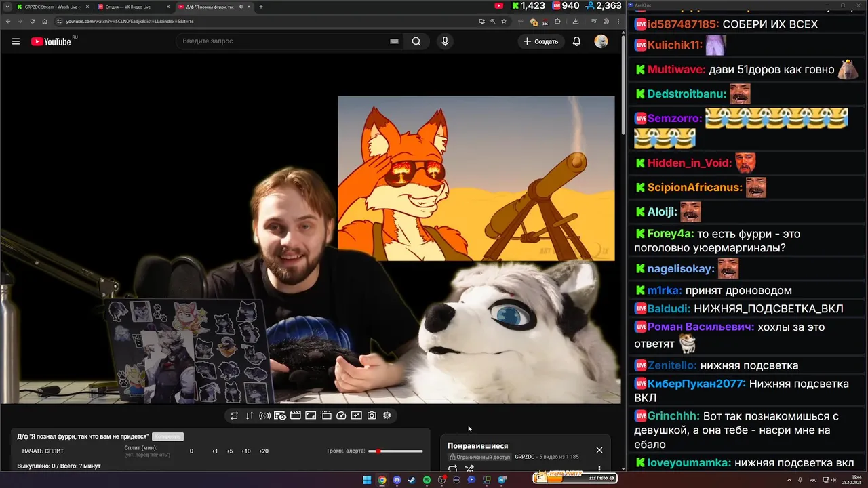The width and height of the screenshot is (868, 488).
Task: Click the picture-frame icon in player toolbar
Action: (311, 415)
